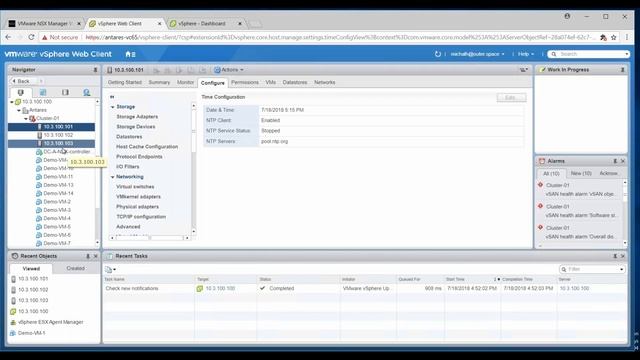Open the panel layout options icon
640x360 pixels.
pyautogui.click(x=524, y=70)
